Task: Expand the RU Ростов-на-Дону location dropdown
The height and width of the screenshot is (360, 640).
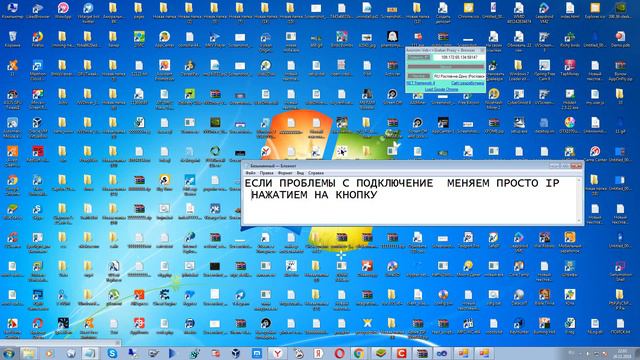Action: coord(458,76)
